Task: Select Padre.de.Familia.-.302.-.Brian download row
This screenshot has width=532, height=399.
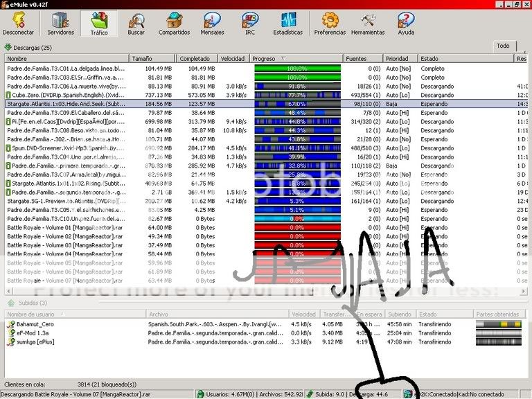Action: [x=266, y=139]
